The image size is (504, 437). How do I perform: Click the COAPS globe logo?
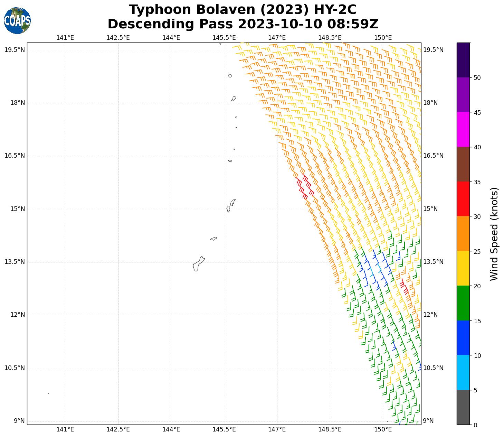(17, 20)
